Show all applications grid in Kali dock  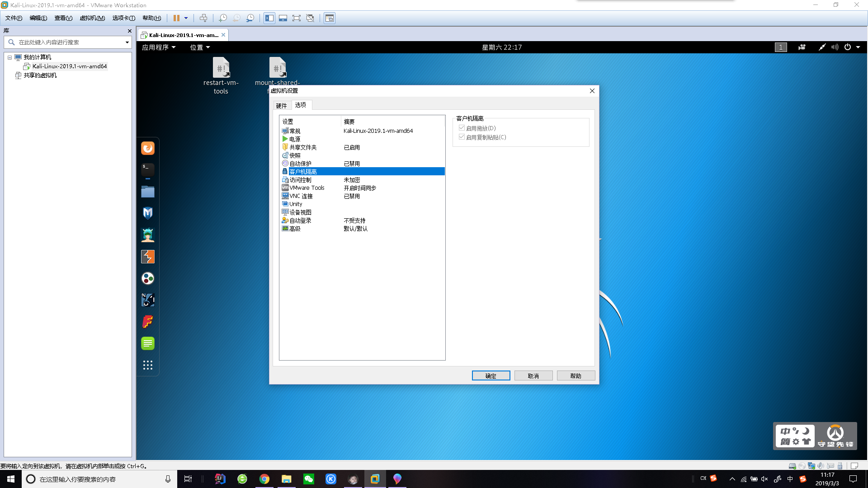pos(148,365)
